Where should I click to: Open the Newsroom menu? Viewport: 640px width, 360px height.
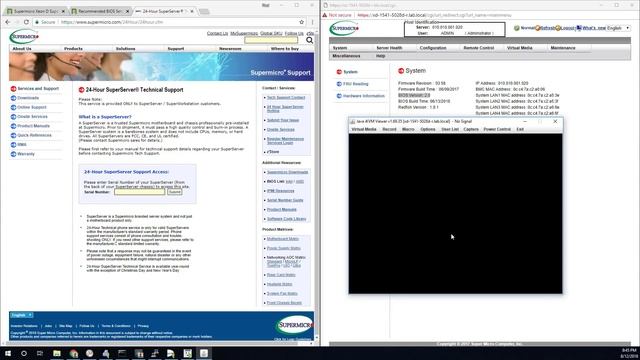pyautogui.click(x=230, y=49)
